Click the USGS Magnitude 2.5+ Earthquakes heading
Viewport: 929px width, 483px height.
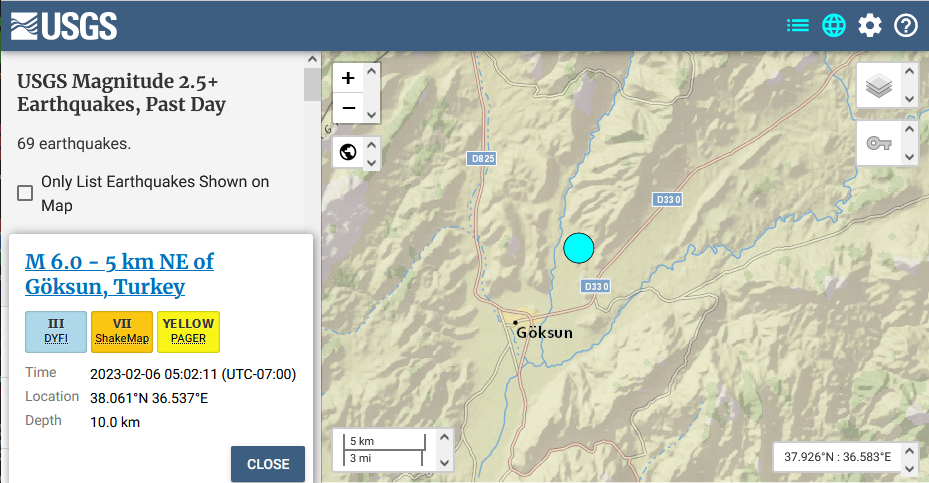pyautogui.click(x=121, y=92)
